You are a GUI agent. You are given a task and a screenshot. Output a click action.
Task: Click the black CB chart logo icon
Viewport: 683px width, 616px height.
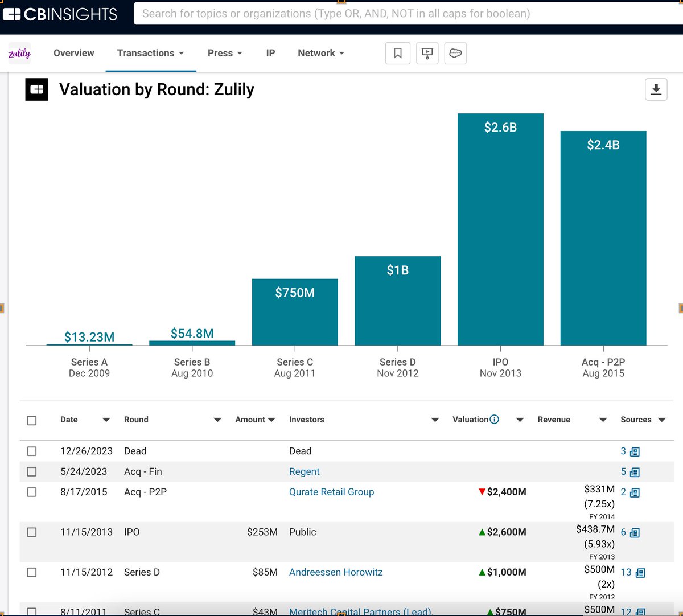click(36, 89)
